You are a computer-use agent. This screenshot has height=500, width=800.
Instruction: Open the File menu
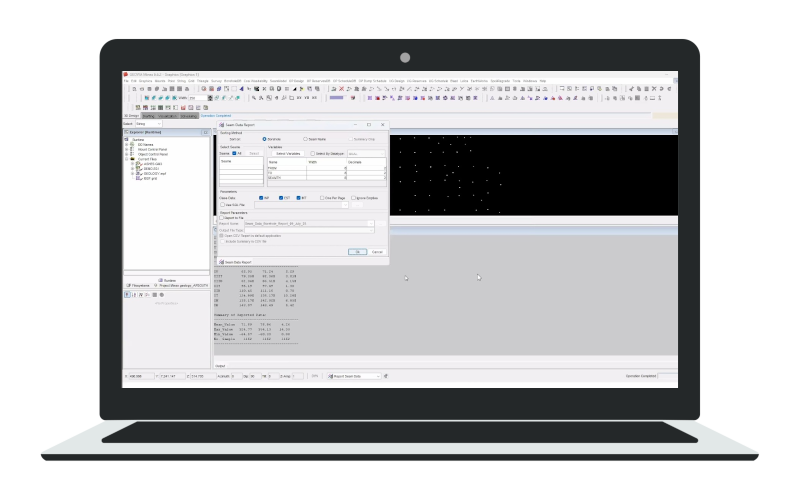coord(127,81)
